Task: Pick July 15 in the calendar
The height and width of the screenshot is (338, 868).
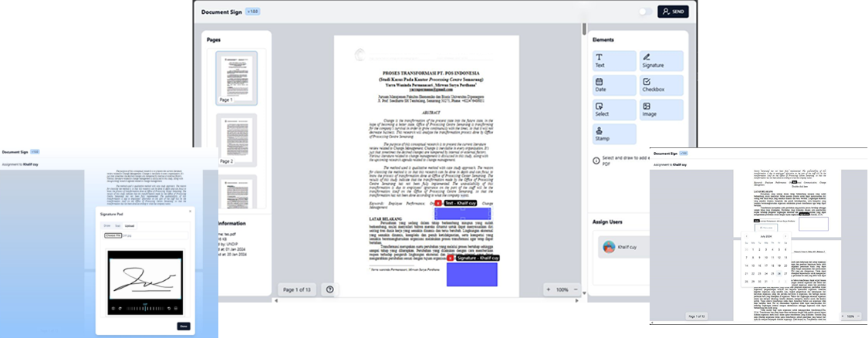Action: 754,265
